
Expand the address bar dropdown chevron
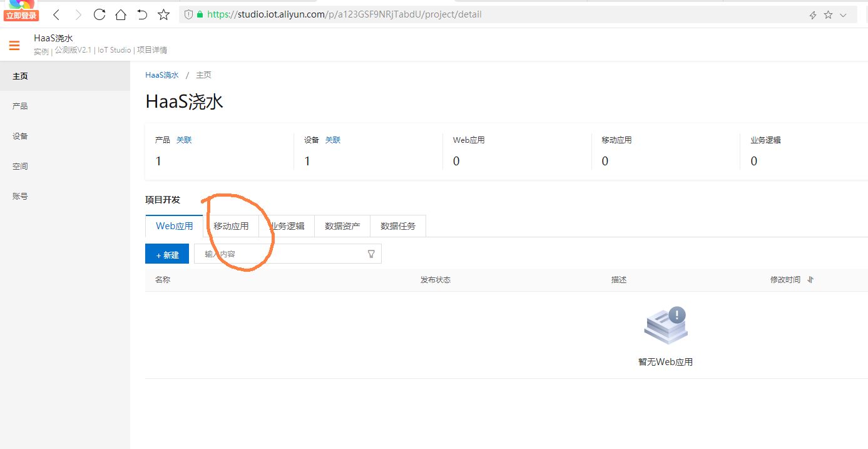click(843, 15)
